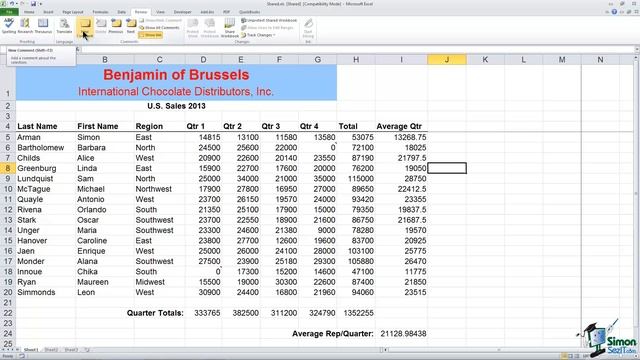Select column B header
Screen dimensions: 640x360
point(105,60)
